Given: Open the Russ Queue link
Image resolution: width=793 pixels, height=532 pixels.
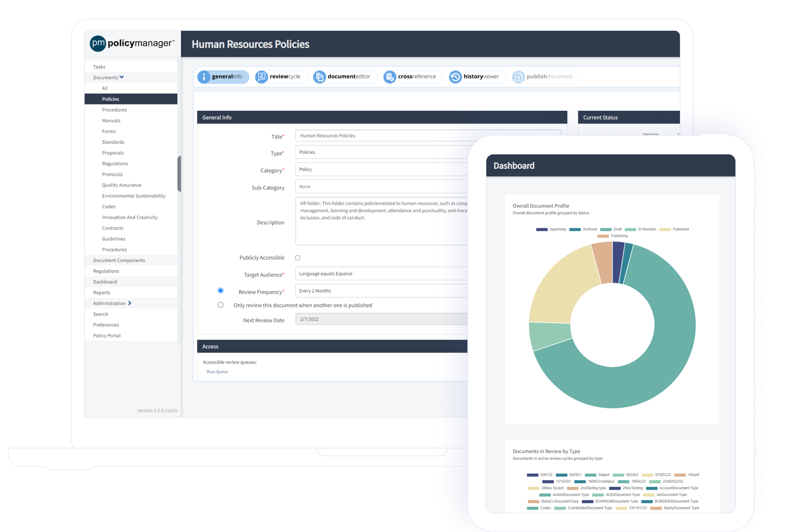Looking at the screenshot, I should (x=217, y=372).
